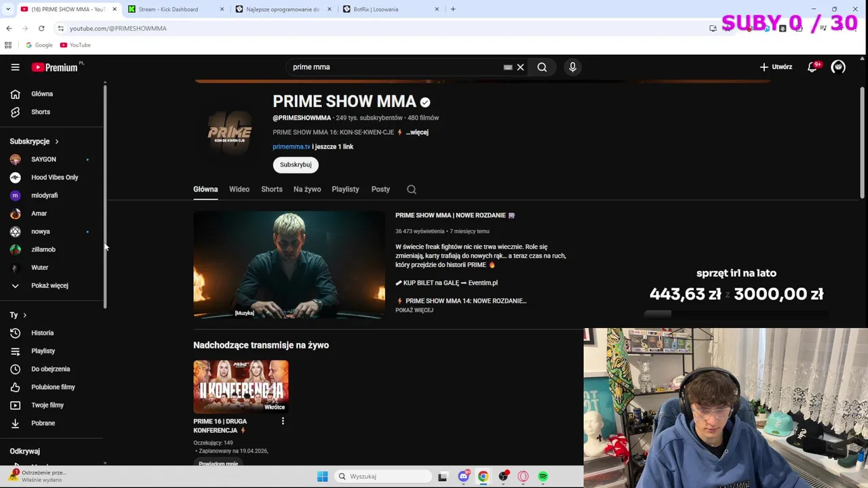Click the Utwórz create button
Image resolution: width=868 pixels, height=488 pixels.
click(x=776, y=67)
